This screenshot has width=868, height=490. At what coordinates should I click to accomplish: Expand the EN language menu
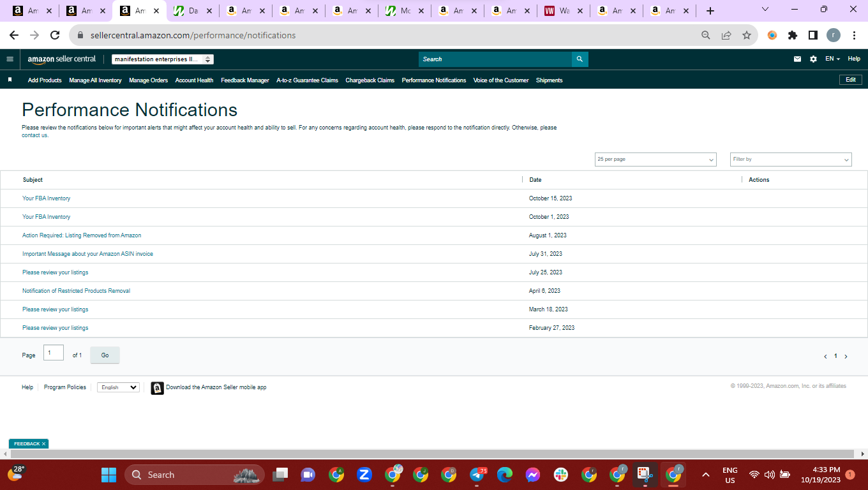(832, 59)
